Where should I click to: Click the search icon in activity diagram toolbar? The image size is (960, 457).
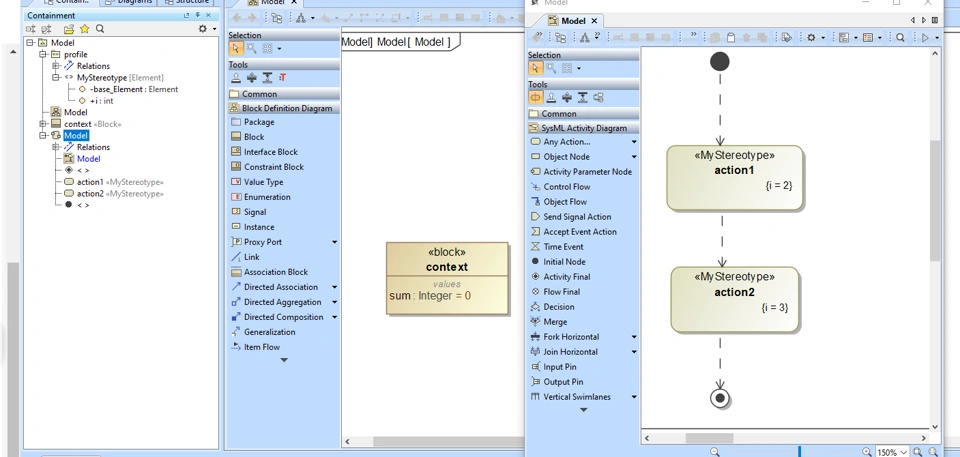point(900,38)
